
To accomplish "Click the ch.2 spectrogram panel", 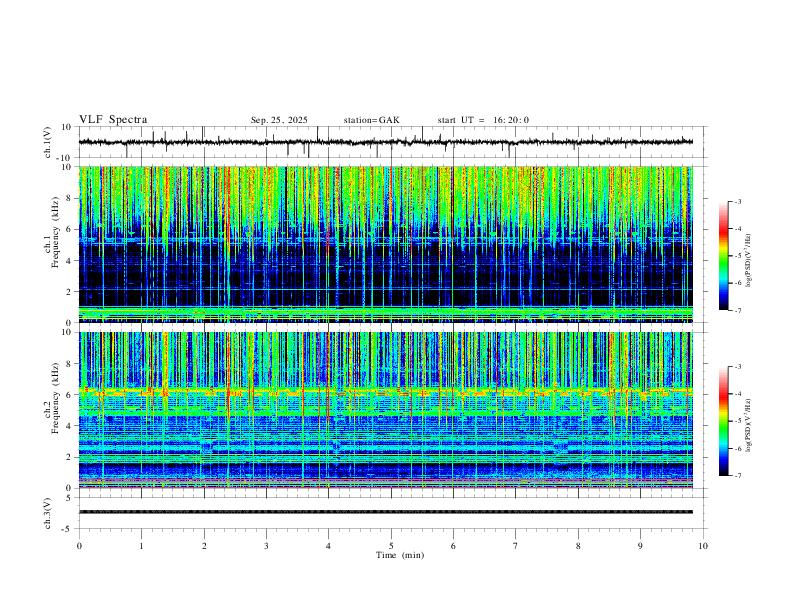I will [x=386, y=410].
